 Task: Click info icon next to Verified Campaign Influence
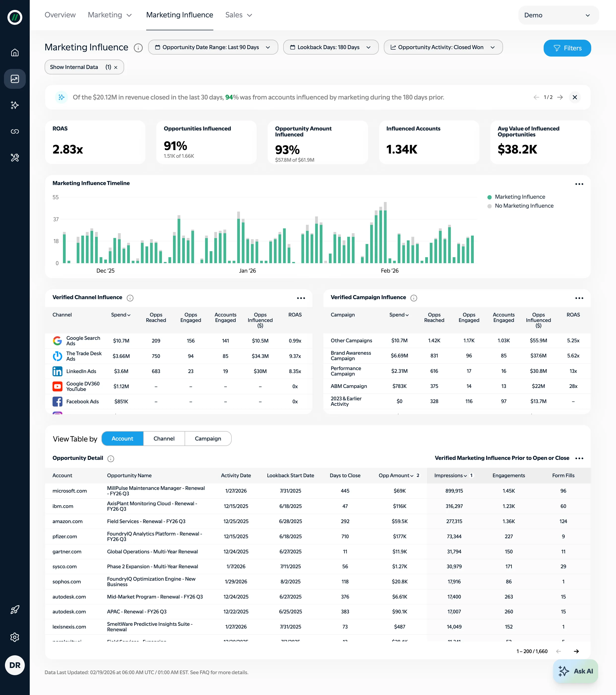point(414,298)
